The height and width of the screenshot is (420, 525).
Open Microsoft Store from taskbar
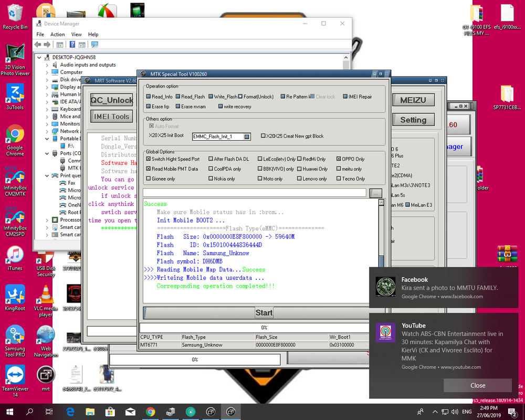click(x=110, y=412)
